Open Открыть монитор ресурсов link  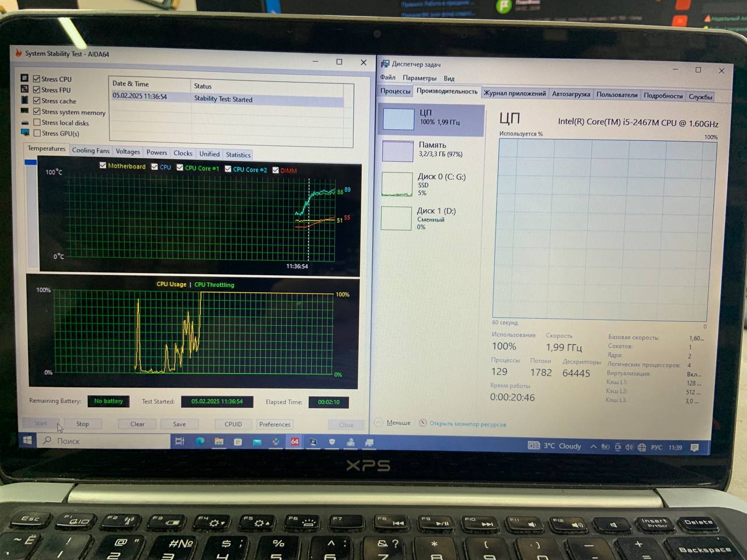pos(467,424)
